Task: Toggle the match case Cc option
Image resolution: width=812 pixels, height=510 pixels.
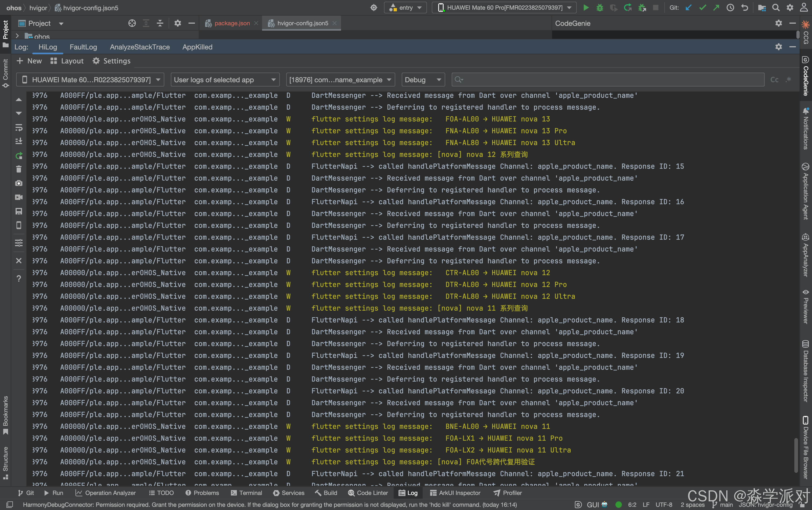Action: click(774, 80)
